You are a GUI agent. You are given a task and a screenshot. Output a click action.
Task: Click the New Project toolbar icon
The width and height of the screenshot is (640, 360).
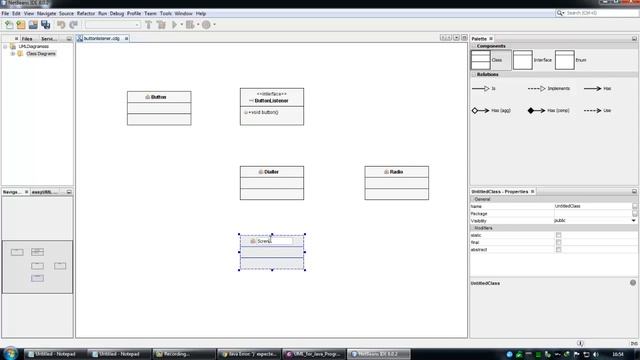click(x=21, y=25)
